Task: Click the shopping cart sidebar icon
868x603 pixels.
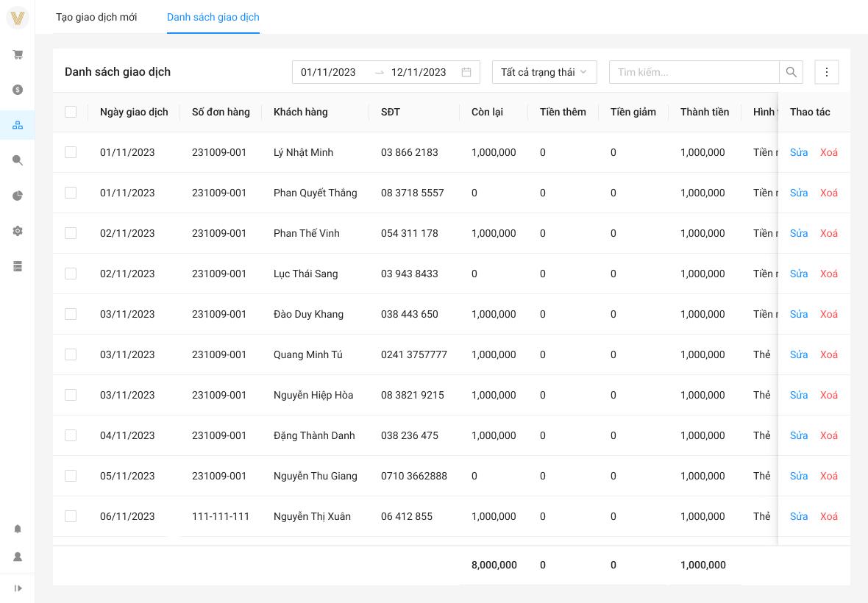Action: coord(18,54)
